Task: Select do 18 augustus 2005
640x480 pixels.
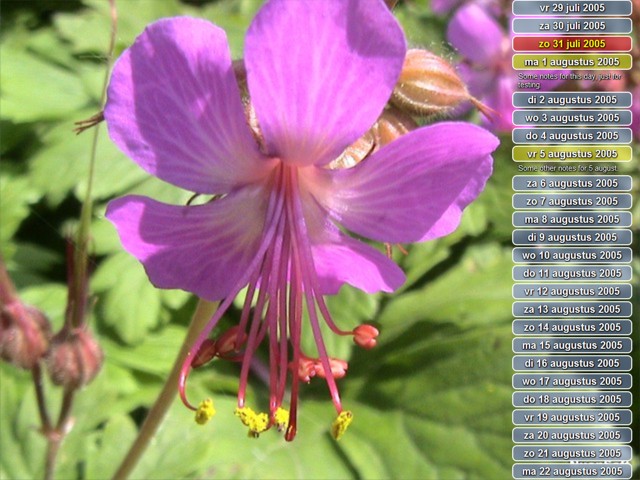Action: pyautogui.click(x=572, y=399)
